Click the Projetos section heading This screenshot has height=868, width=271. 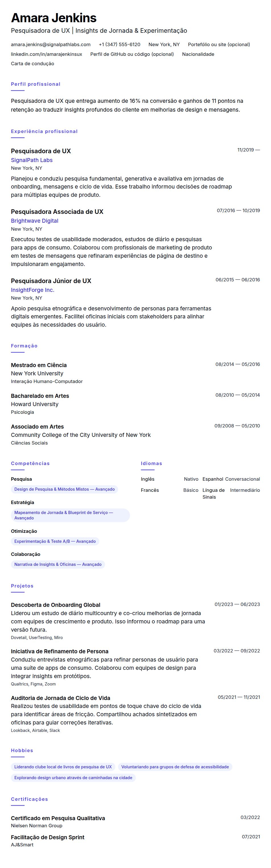(x=22, y=586)
